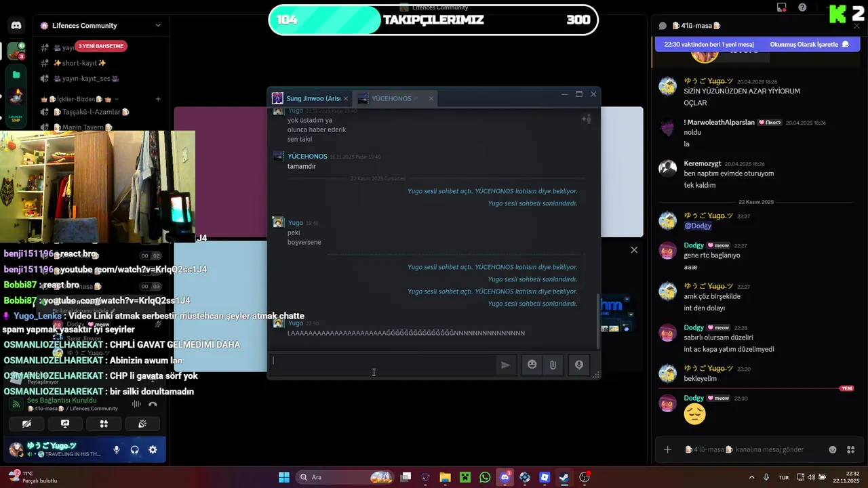Viewport: 868px width, 488px height.
Task: Open YÜCEHONOS tab dropdown arrow
Action: pos(416,99)
